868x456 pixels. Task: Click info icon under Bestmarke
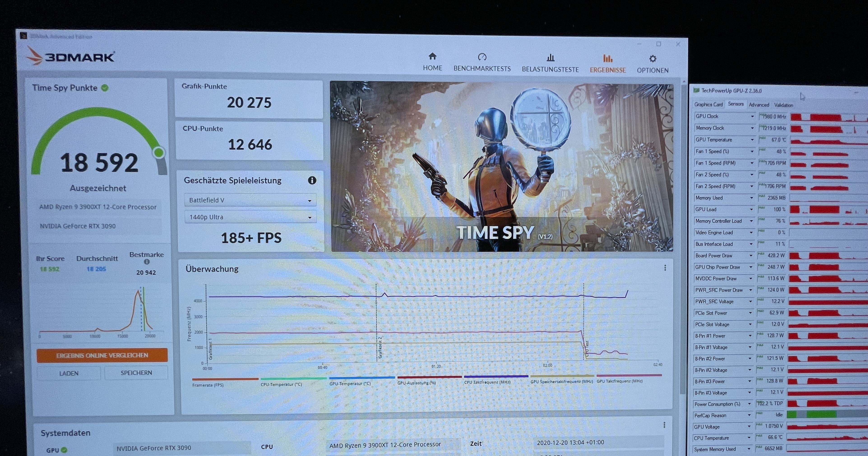(x=147, y=262)
